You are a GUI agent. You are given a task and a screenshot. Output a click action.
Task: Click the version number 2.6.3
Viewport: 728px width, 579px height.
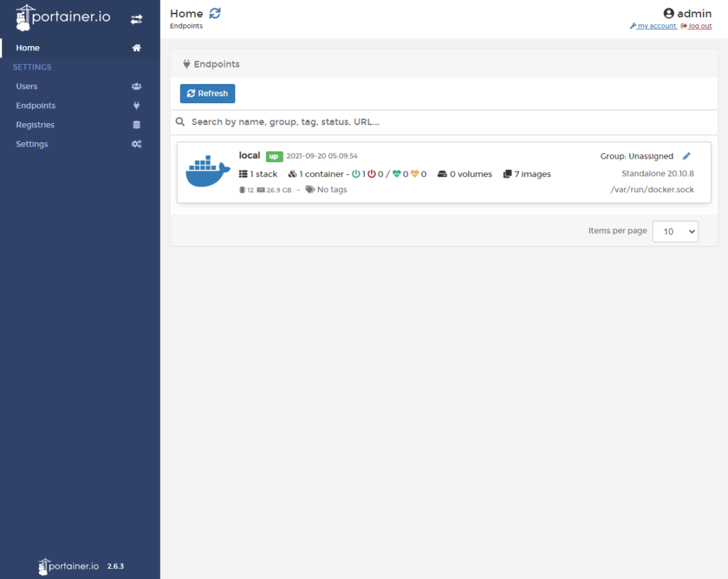click(x=116, y=566)
